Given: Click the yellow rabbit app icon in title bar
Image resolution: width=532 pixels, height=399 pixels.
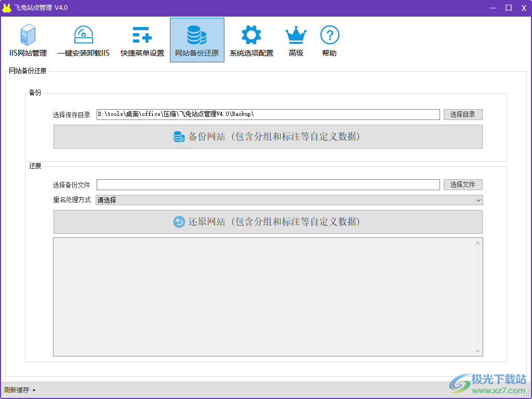Looking at the screenshot, I should (x=7, y=8).
